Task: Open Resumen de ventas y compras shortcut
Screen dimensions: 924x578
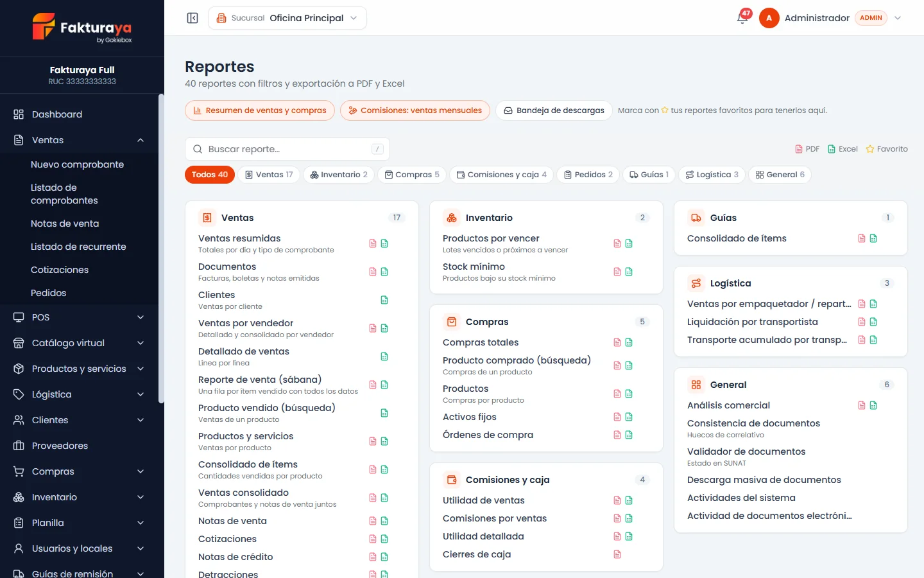Action: coord(260,110)
